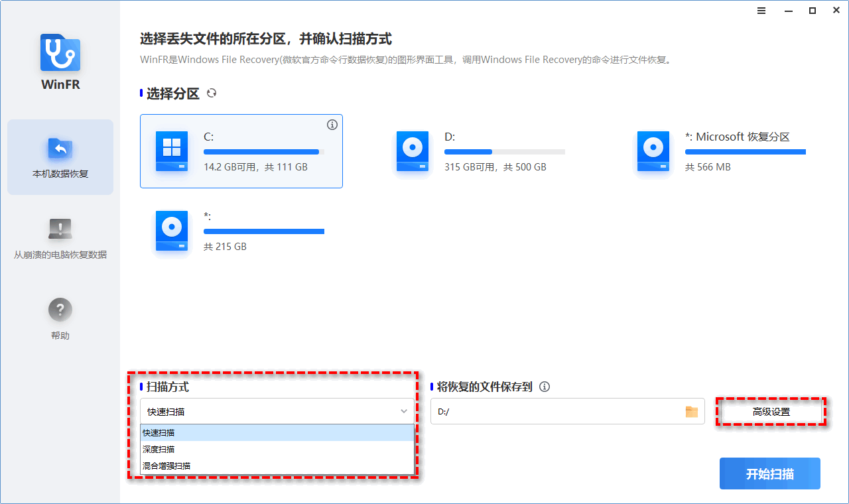This screenshot has height=504, width=849.
Task: Click the info icon on the C: partition
Action: click(332, 125)
